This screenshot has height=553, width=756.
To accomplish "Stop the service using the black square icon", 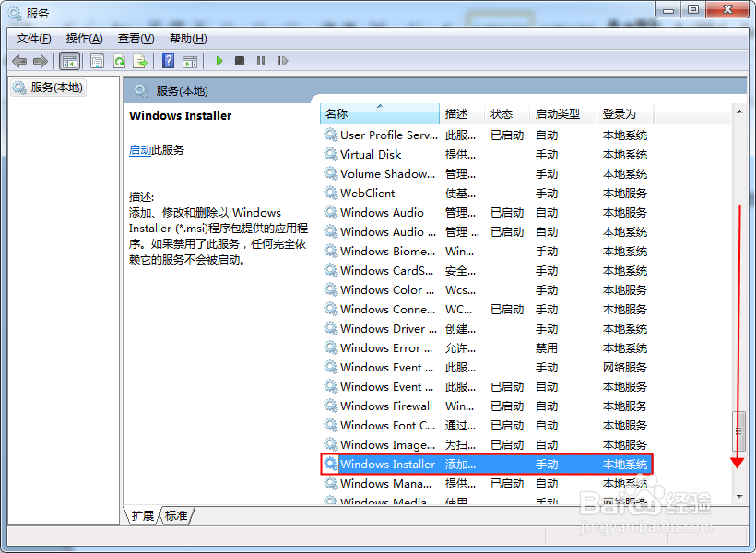I will 239,60.
